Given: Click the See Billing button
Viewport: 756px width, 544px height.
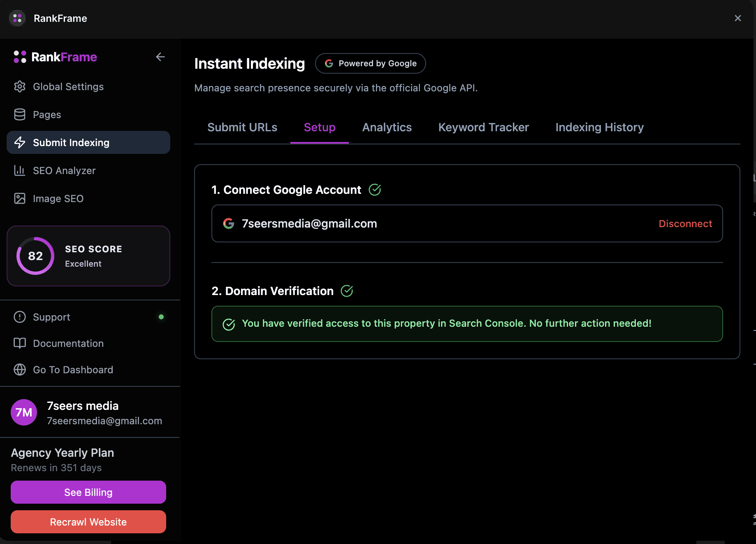Looking at the screenshot, I should tap(88, 492).
